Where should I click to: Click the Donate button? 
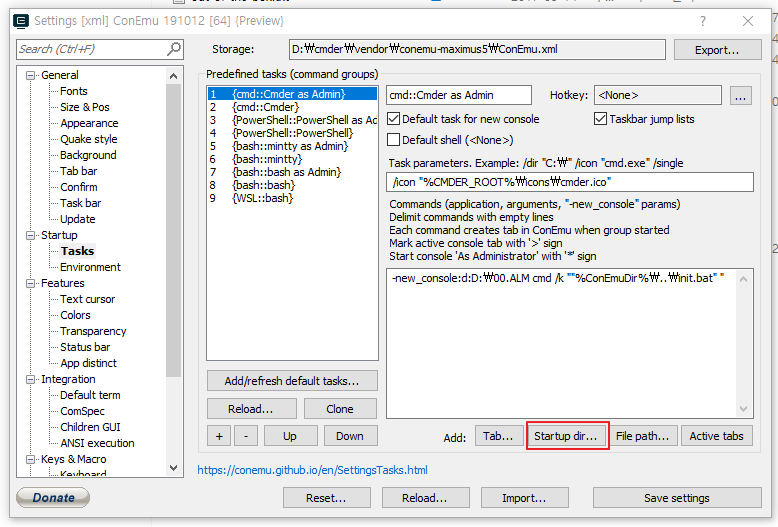tap(53, 497)
